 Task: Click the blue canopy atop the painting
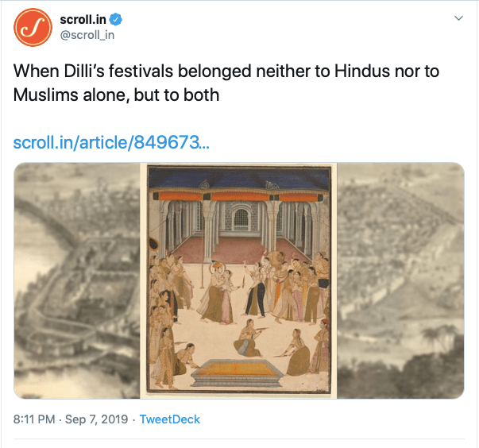point(238,178)
